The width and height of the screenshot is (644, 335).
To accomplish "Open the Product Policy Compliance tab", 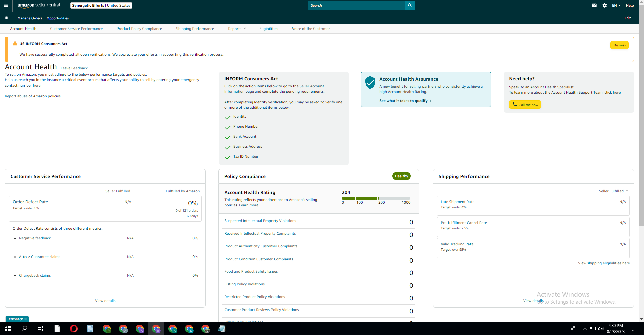I will pyautogui.click(x=139, y=29).
